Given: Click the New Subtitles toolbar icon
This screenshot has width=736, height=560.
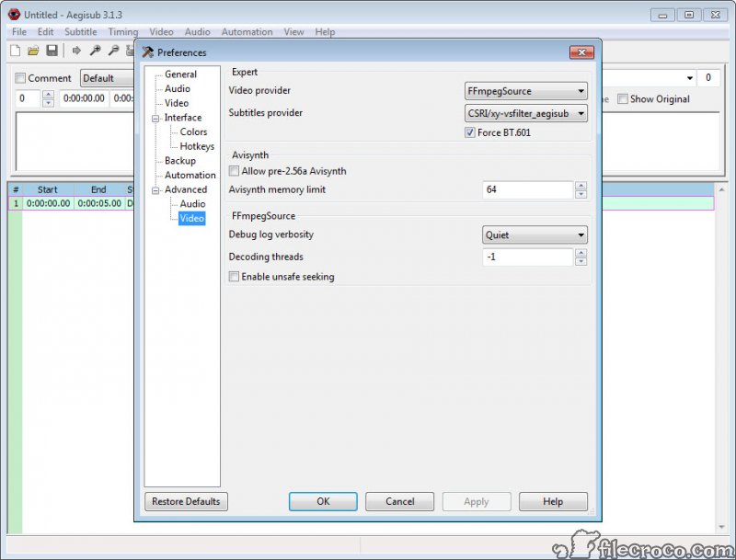Looking at the screenshot, I should tap(15, 51).
